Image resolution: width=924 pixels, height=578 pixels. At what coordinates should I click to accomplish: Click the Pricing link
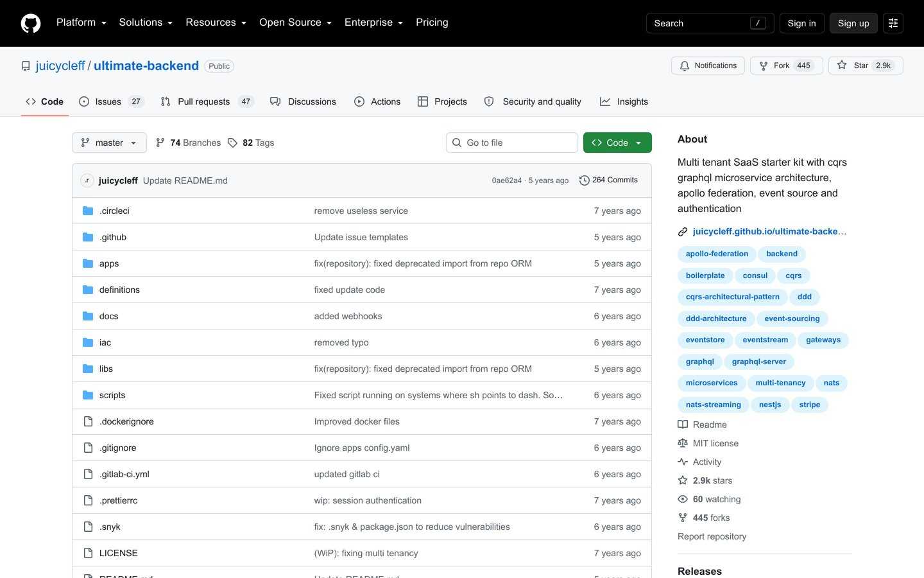click(x=432, y=22)
